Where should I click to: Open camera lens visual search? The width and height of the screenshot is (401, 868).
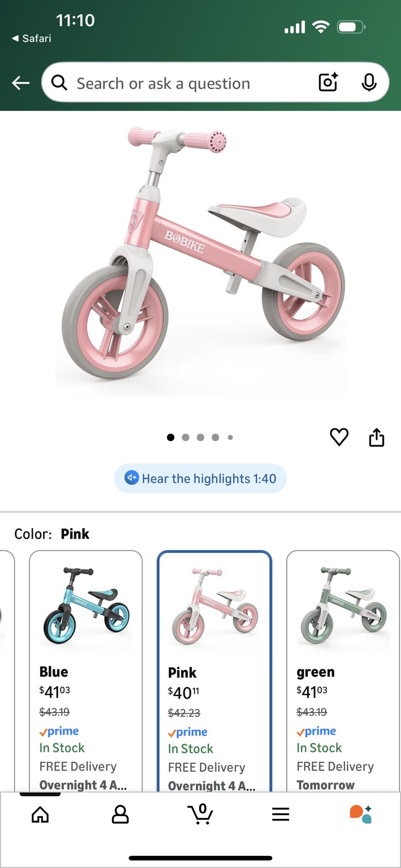(x=329, y=82)
